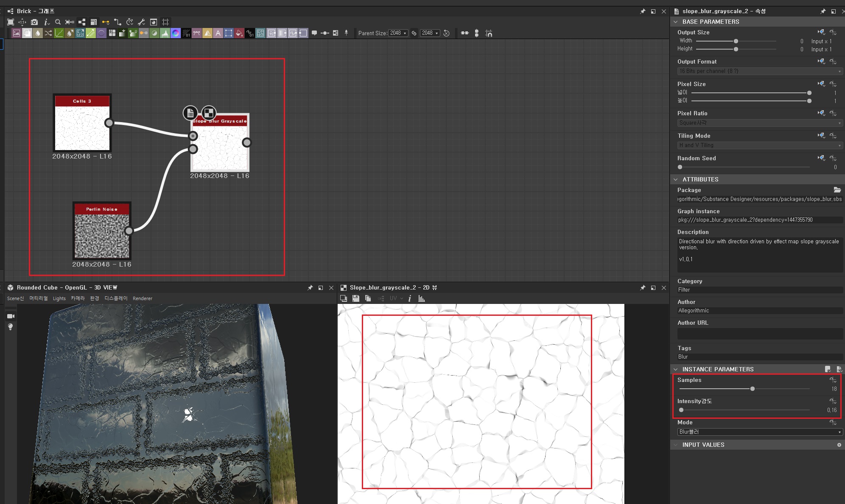Viewport: 845px width, 504px height.
Task: Collapse the INSTANCE PARAMETERS section
Action: tap(676, 369)
